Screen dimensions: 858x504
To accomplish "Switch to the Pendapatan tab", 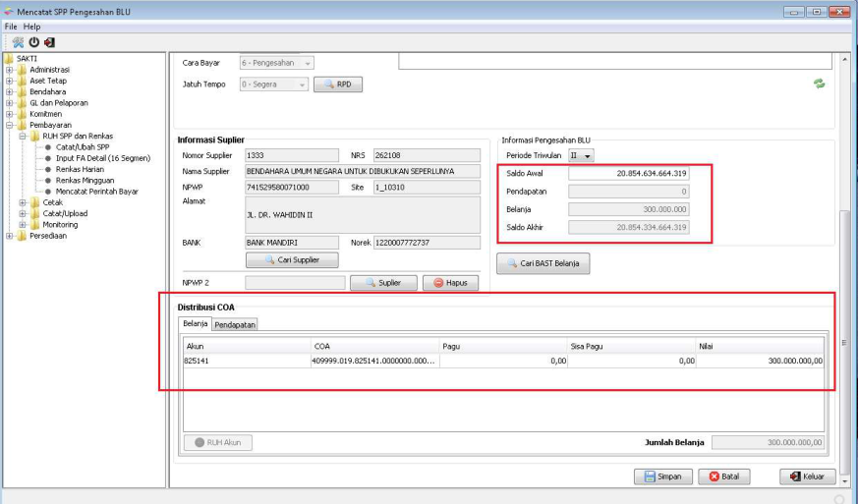I will (x=234, y=324).
